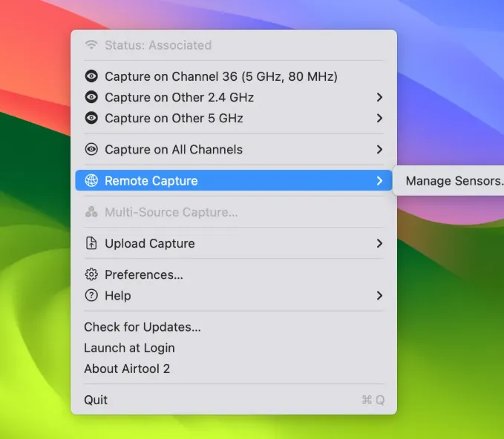Expand the Remote Capture submenu chevron
This screenshot has width=504, height=439.
(x=379, y=180)
